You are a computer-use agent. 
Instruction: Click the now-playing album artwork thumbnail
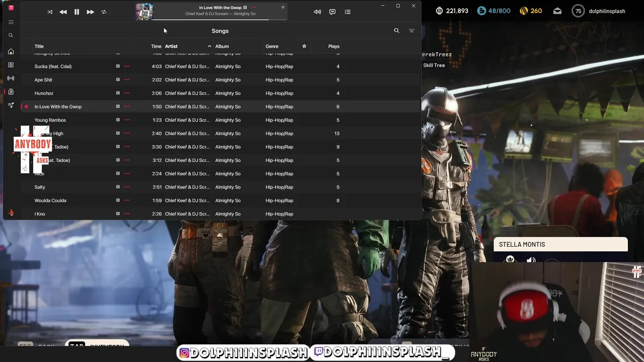144,12
